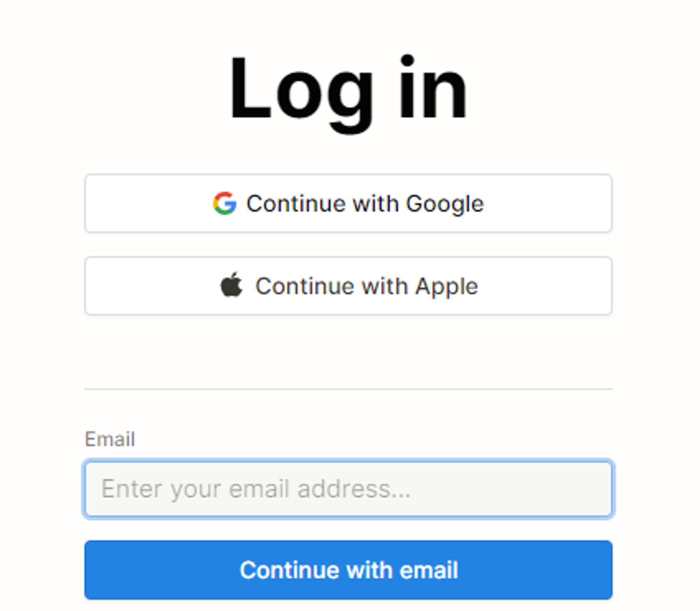Click the word Google in the first button

click(x=444, y=204)
